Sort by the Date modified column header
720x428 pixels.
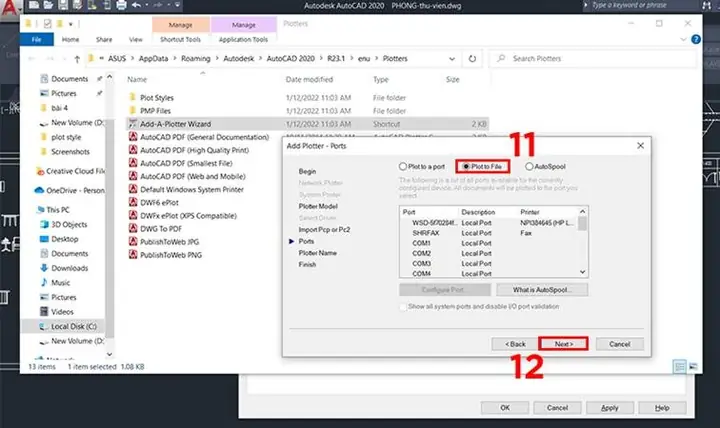point(309,79)
